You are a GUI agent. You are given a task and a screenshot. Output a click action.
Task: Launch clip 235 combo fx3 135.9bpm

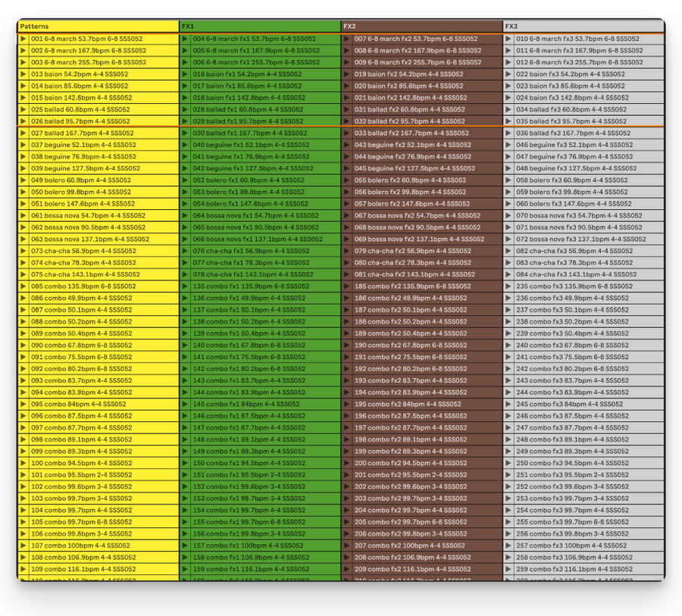tap(508, 286)
